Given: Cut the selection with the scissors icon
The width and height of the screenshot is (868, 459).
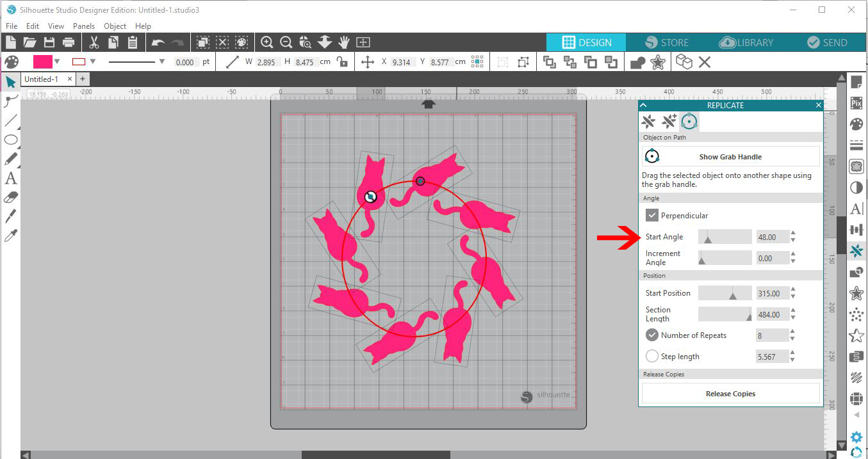Looking at the screenshot, I should (x=94, y=42).
